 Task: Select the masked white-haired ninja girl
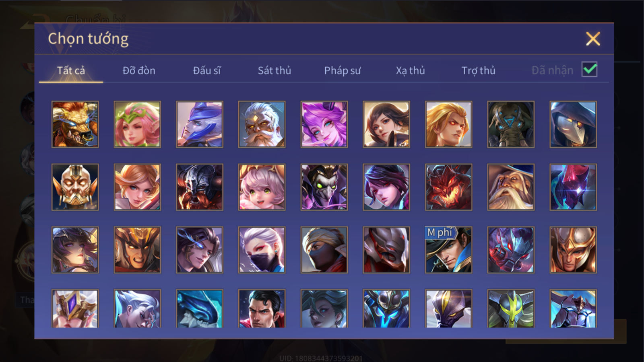(x=262, y=250)
